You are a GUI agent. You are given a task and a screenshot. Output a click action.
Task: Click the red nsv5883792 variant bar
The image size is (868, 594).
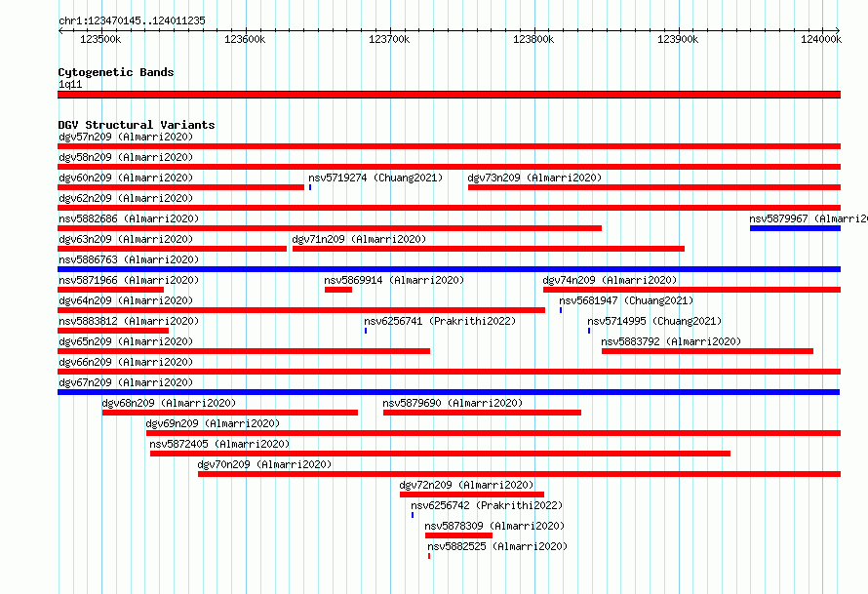(x=707, y=351)
